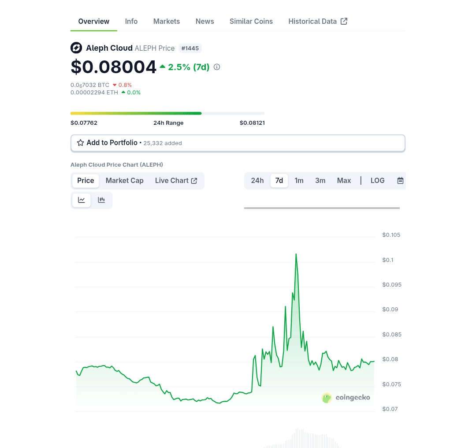The image size is (476, 448).
Task: Click the horizontal scrollbar under range buttons
Action: (322, 208)
